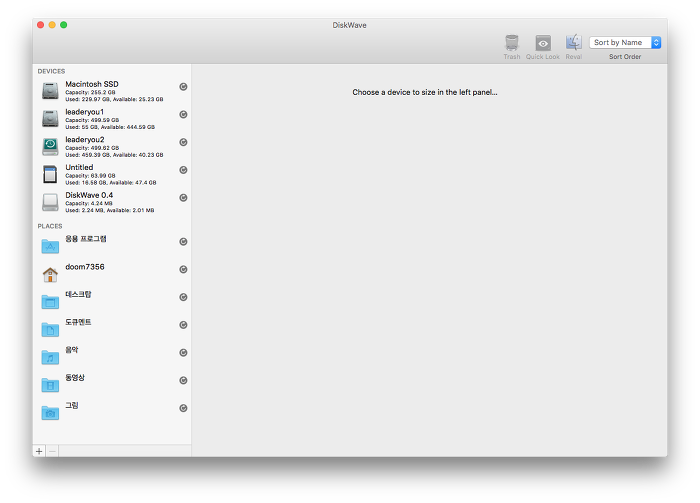
Task: Select the DiskWave 0.4 disk image icon
Action: tap(50, 202)
